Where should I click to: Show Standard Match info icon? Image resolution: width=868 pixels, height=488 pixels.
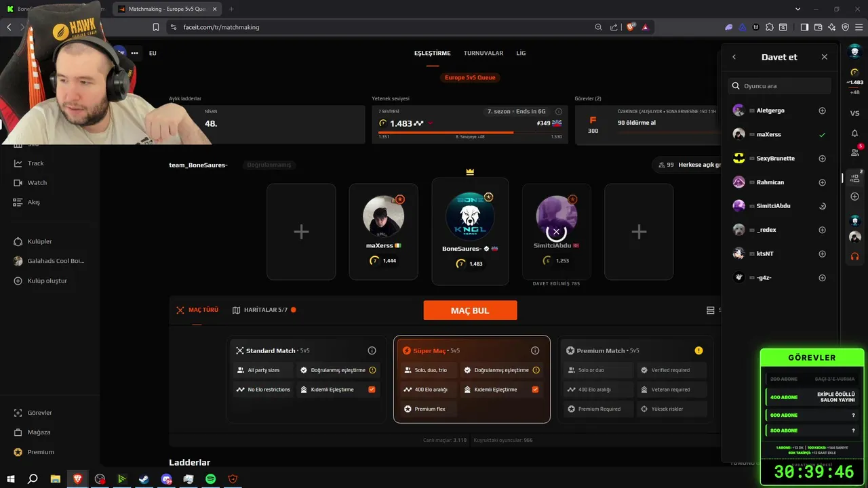point(372,350)
